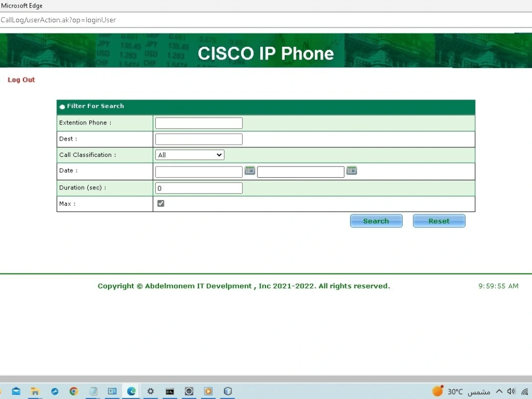The image size is (532, 399).
Task: Switch to Microsoft Edge in the taskbar
Action: 131,391
